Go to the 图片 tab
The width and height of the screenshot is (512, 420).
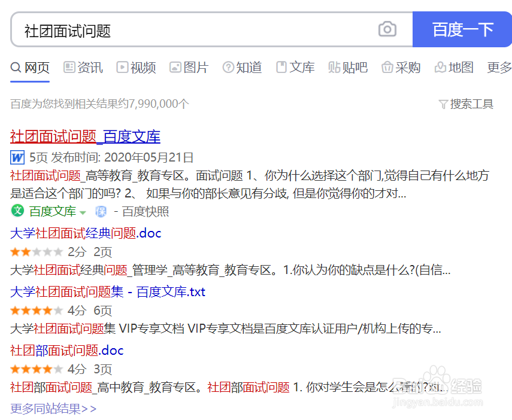pos(189,68)
